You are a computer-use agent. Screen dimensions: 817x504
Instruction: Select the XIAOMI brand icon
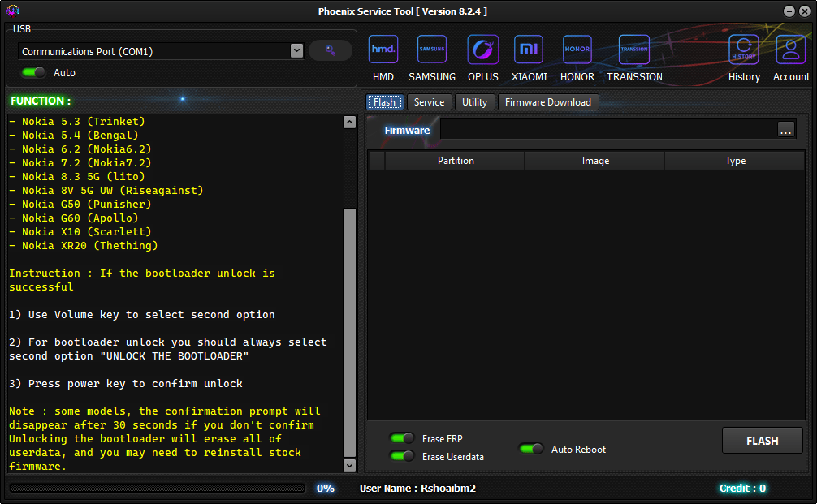click(x=529, y=50)
